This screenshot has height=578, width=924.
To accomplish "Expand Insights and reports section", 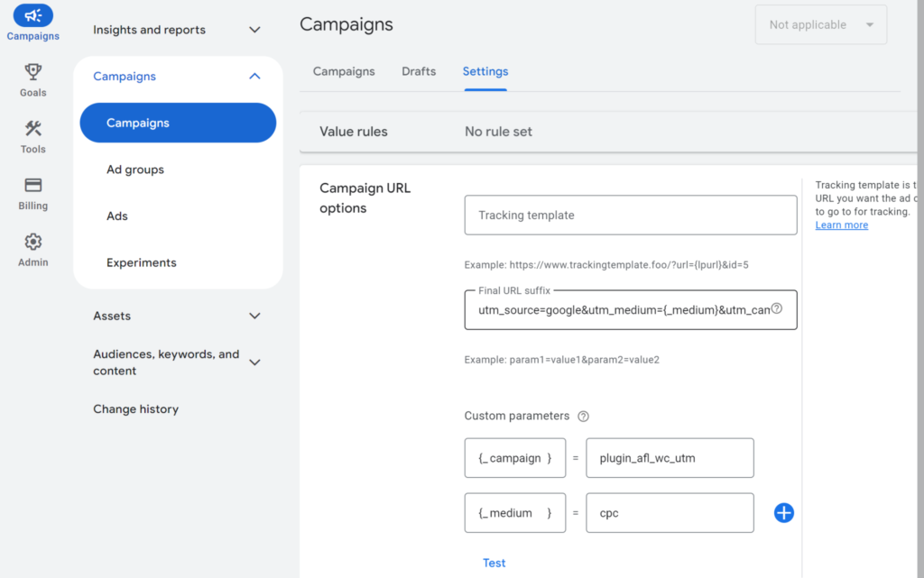I will [x=254, y=30].
